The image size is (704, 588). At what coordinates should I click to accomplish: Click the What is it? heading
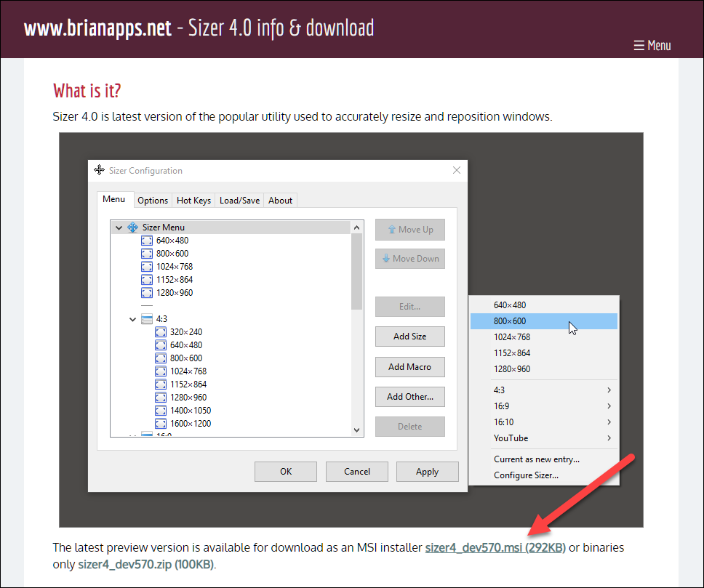point(87,91)
